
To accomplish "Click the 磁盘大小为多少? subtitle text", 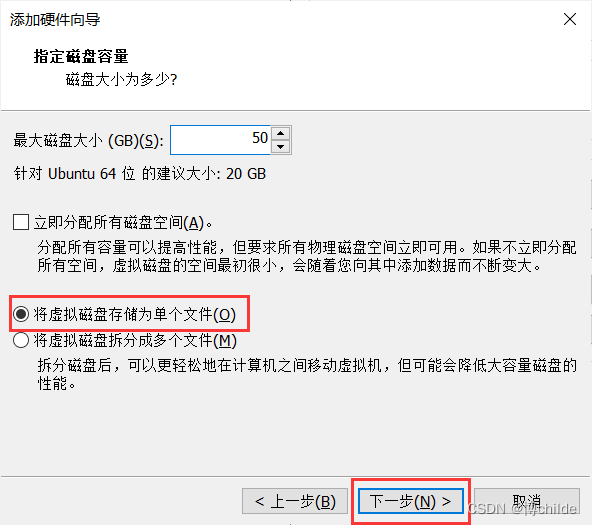I will tap(122, 80).
